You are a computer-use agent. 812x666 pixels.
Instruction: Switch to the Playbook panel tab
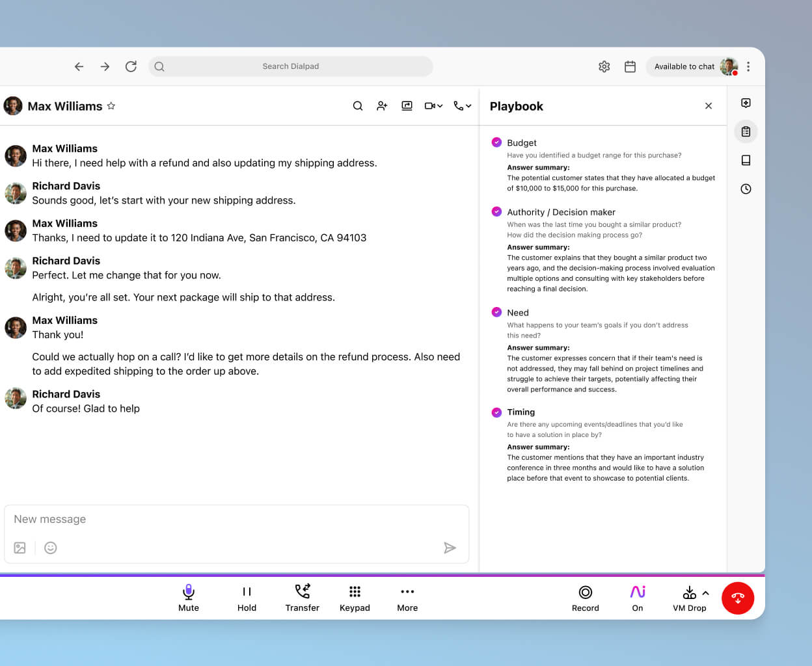pos(746,131)
